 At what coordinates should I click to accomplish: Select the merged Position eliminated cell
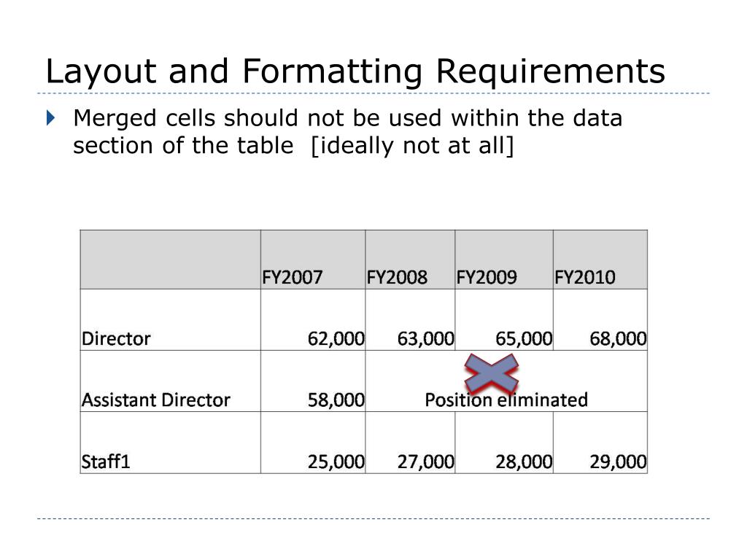click(506, 381)
